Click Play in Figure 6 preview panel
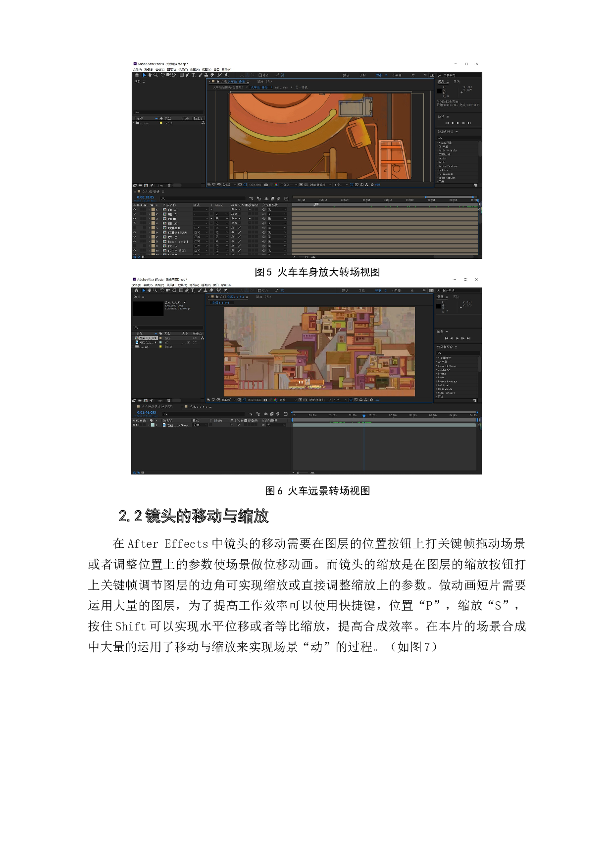This screenshot has width=614, height=868. (x=458, y=338)
